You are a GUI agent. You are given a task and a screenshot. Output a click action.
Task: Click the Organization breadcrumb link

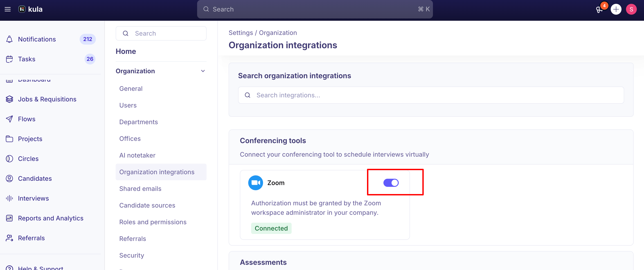pyautogui.click(x=278, y=33)
